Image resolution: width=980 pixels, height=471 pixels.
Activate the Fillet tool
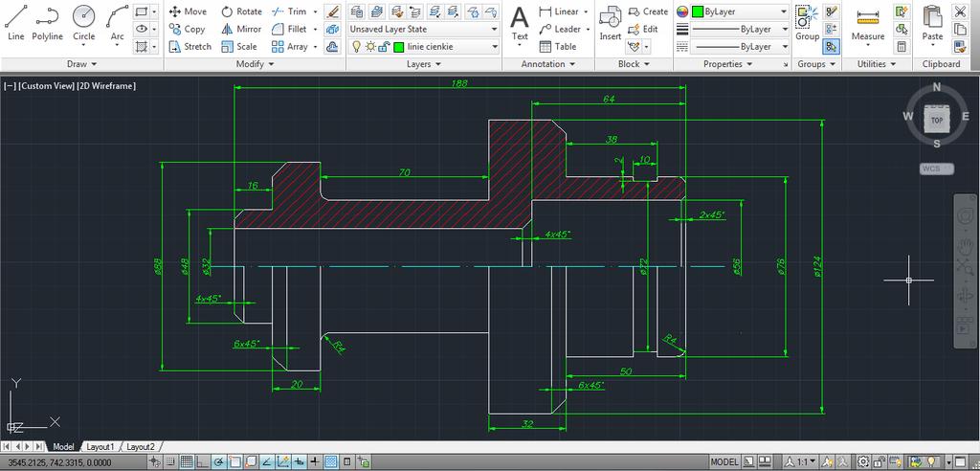coord(289,29)
